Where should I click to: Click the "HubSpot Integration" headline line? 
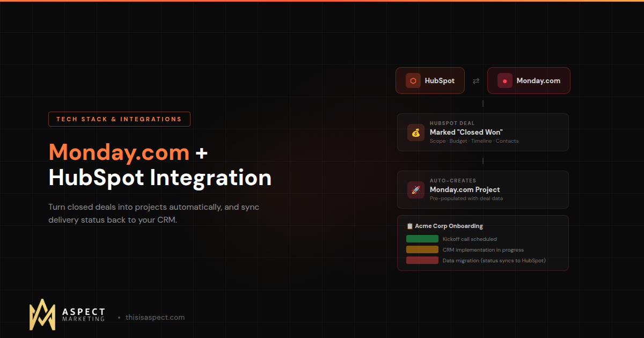point(160,178)
